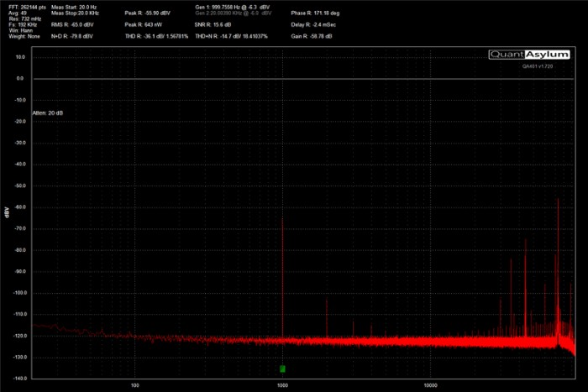Click the 100 Hz X-axis label
The image size is (588, 392).
135,385
